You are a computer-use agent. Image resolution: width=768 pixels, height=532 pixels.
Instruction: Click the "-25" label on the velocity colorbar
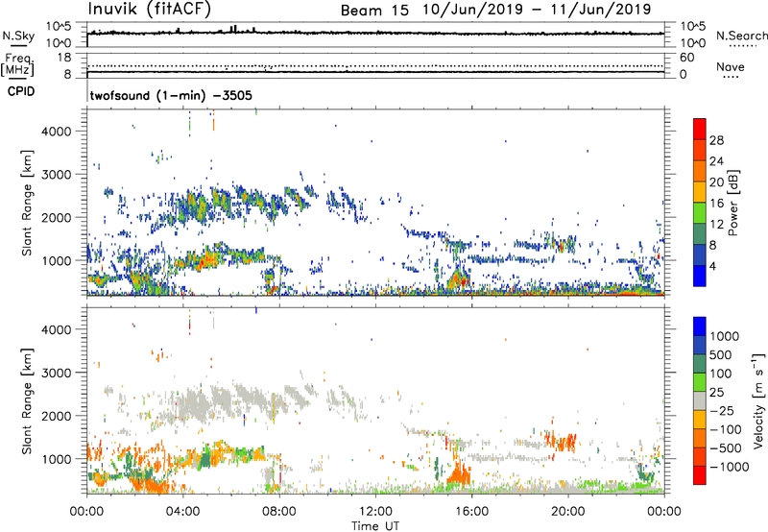(x=722, y=411)
